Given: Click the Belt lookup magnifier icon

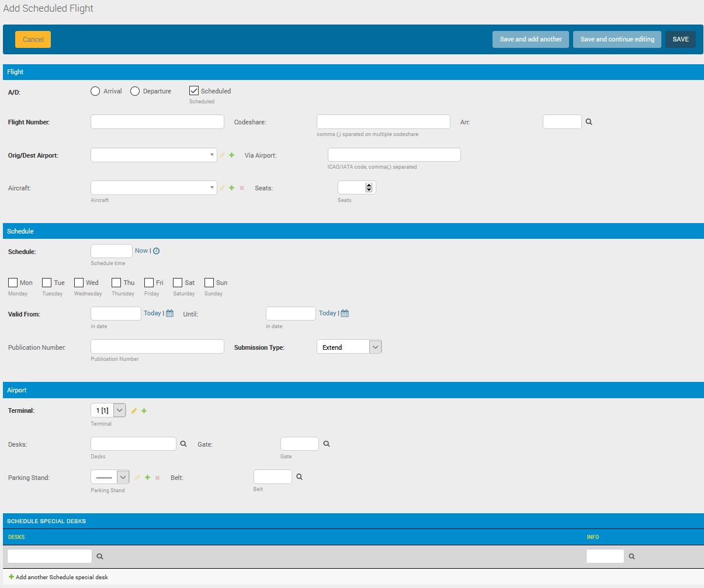Looking at the screenshot, I should click(x=299, y=477).
